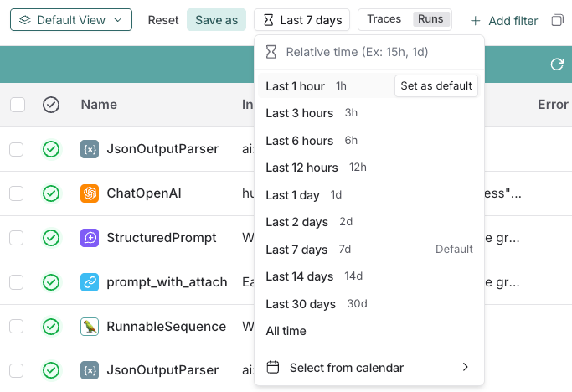The width and height of the screenshot is (572, 392).
Task: Click the success check icon for prompt_with_attach row
Action: [x=51, y=282]
